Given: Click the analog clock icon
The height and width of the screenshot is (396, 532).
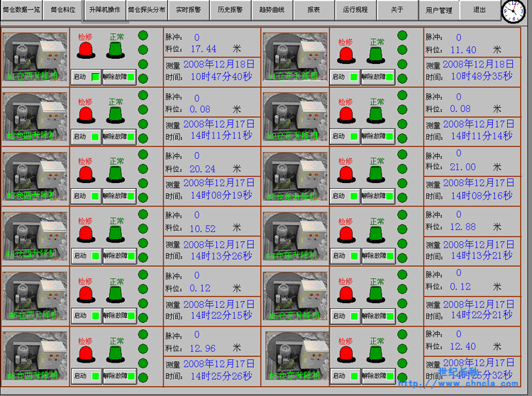Looking at the screenshot, I should click(x=514, y=11).
